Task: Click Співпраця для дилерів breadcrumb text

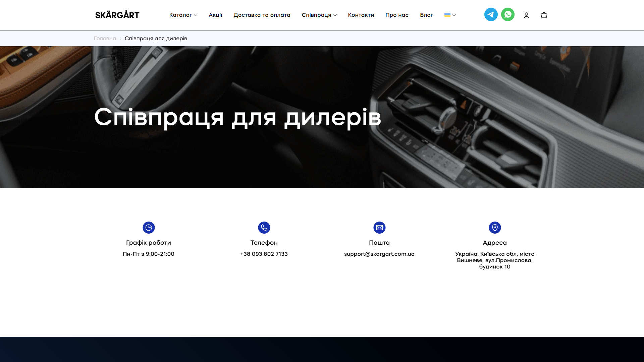Action: [156, 39]
